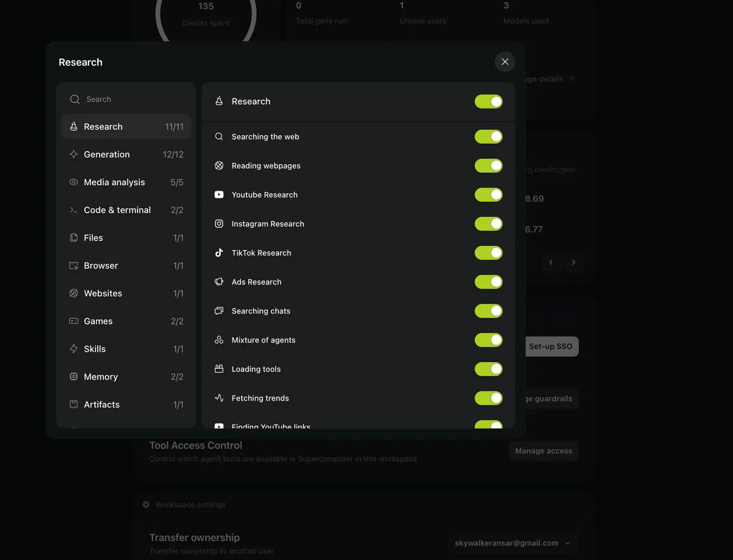The height and width of the screenshot is (560, 733).
Task: Select the Research category in the sidebar
Action: pos(126,126)
